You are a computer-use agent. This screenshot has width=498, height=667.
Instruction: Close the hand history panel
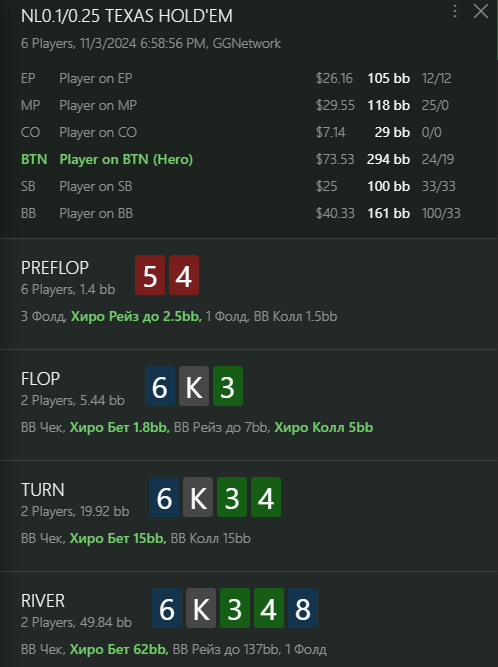481,11
